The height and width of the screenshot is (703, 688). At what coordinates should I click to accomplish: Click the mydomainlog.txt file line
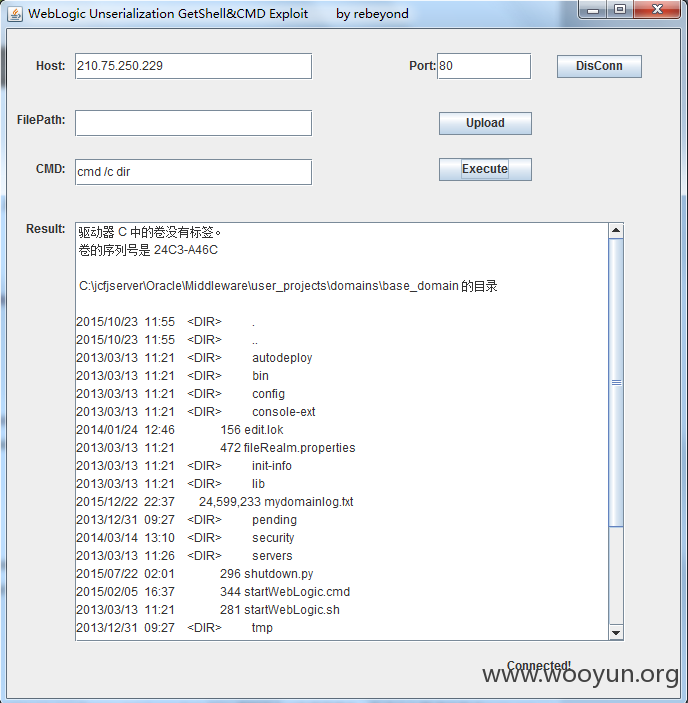(215, 502)
